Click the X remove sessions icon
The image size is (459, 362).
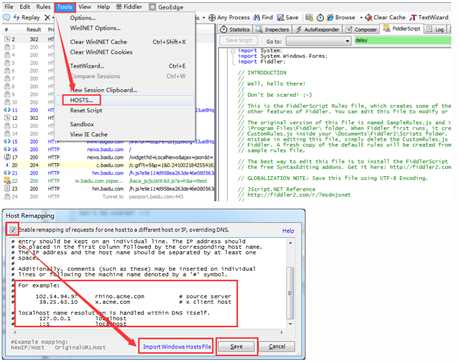(47, 18)
